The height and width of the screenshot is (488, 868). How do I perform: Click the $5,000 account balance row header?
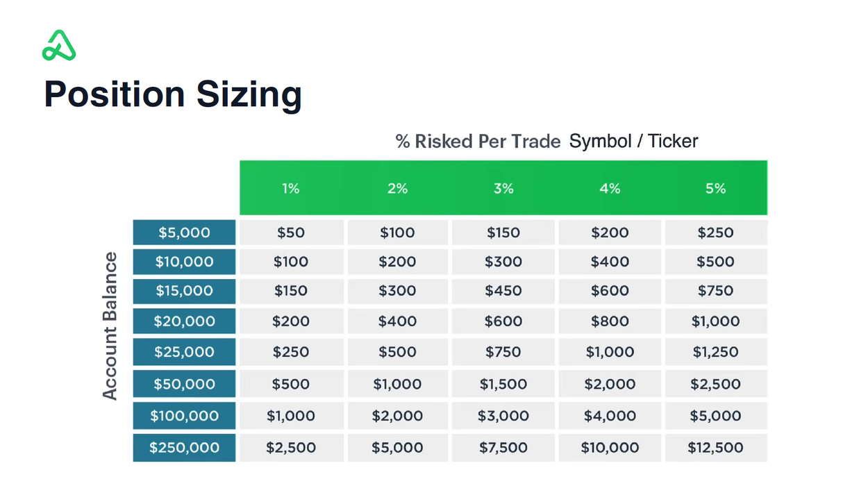[184, 233]
